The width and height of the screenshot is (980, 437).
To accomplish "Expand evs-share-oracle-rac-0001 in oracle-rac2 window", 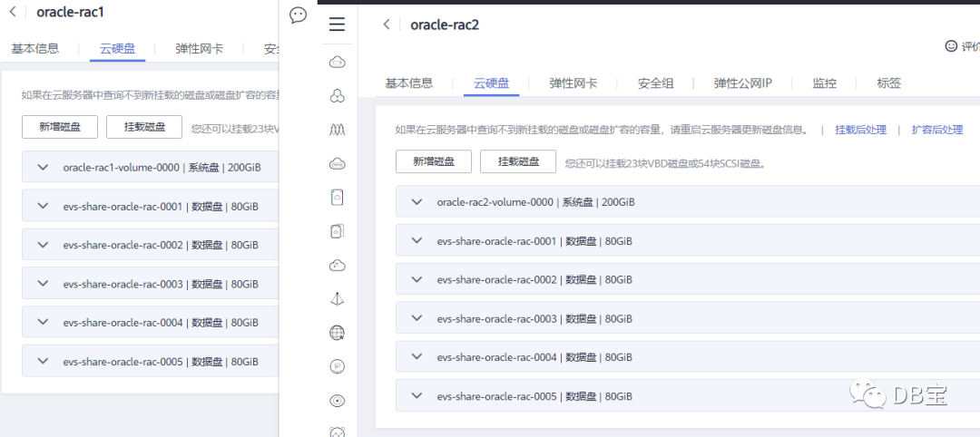I will point(416,240).
